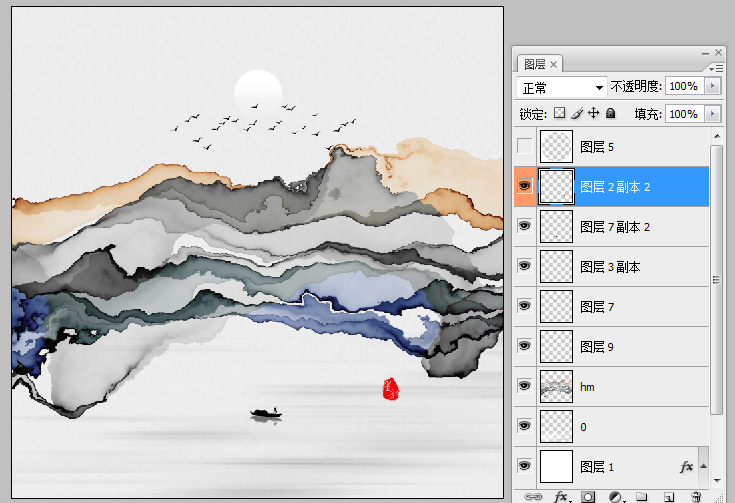The width and height of the screenshot is (735, 503).
Task: Select the 图层 3 副本 layer
Action: (610, 267)
